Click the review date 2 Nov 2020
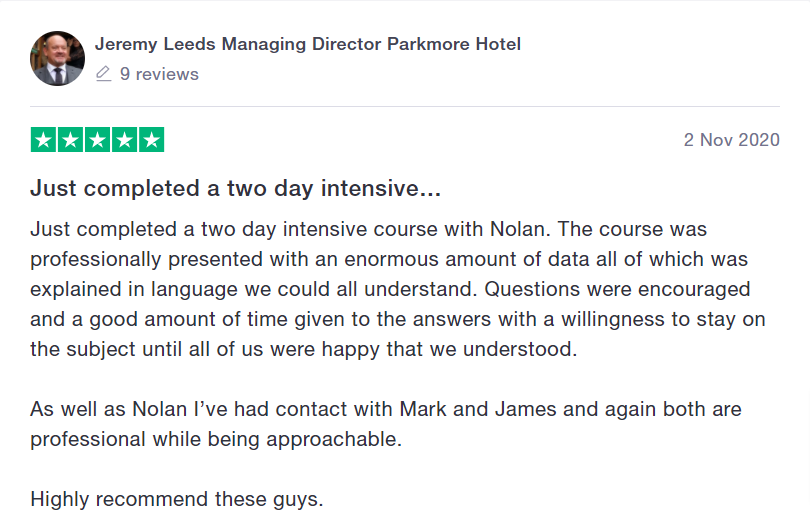Screen dimensions: 810x525 (731, 140)
